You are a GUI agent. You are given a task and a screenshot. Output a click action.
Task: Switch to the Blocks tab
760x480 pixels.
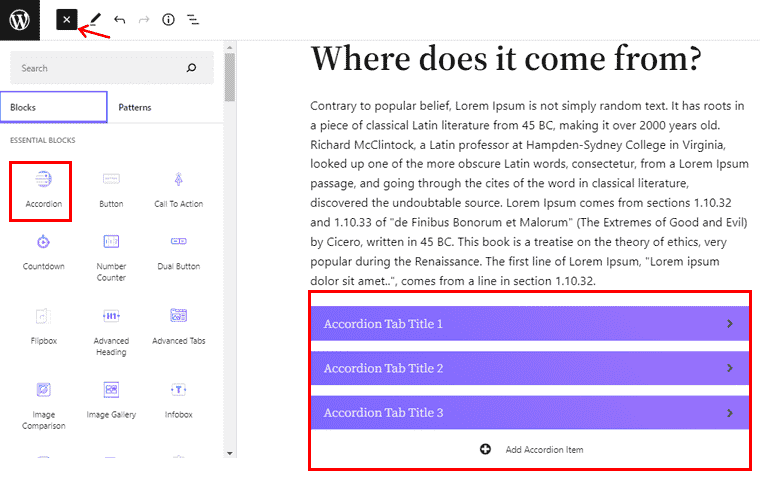point(54,107)
